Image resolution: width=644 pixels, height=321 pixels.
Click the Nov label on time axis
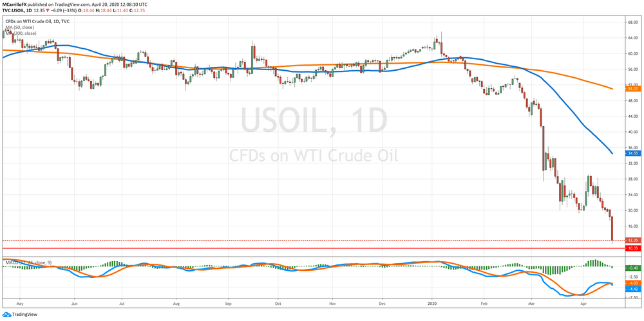tap(333, 305)
